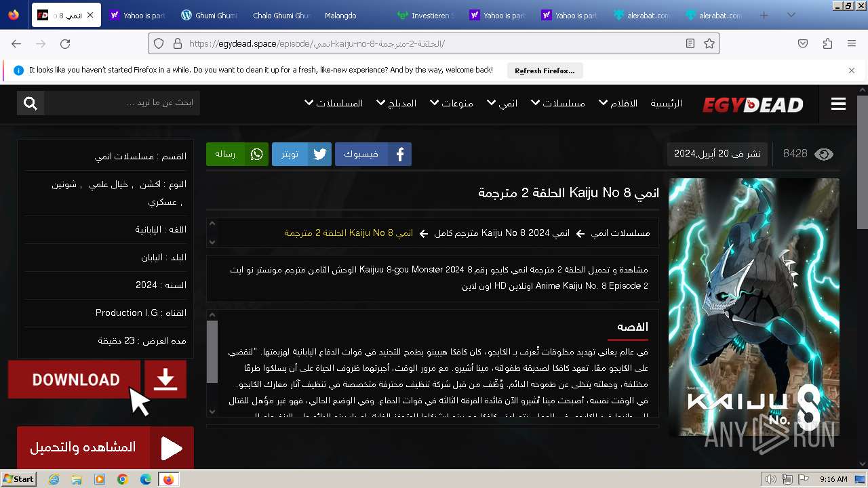Click Firefox back arrow
Viewport: 868px width, 488px height.
16,43
